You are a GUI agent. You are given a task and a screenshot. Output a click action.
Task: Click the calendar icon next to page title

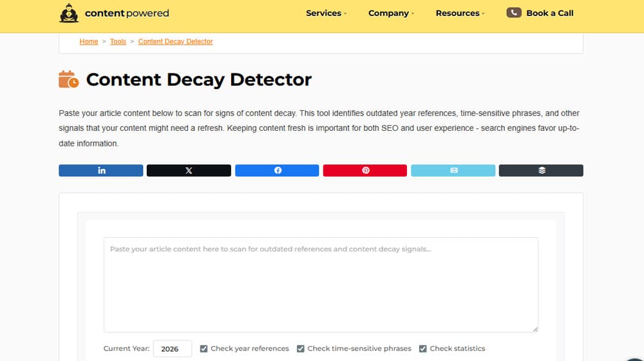[x=69, y=80]
